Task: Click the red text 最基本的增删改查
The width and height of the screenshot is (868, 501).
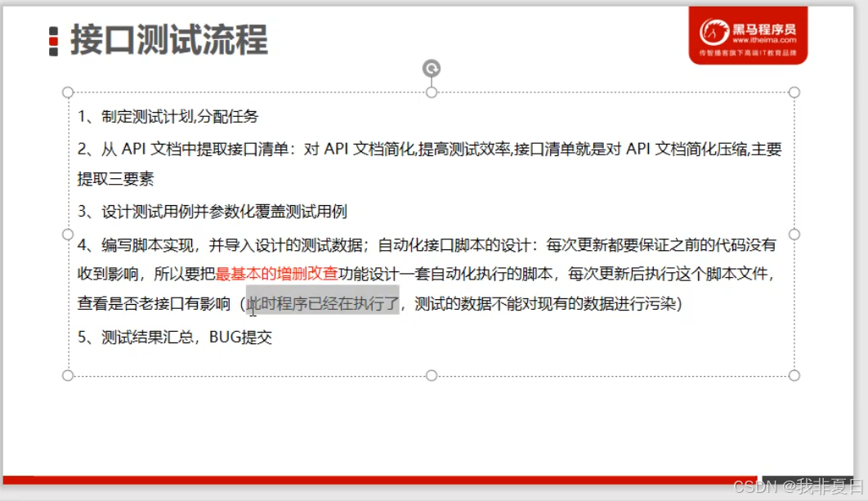Action: 276,274
